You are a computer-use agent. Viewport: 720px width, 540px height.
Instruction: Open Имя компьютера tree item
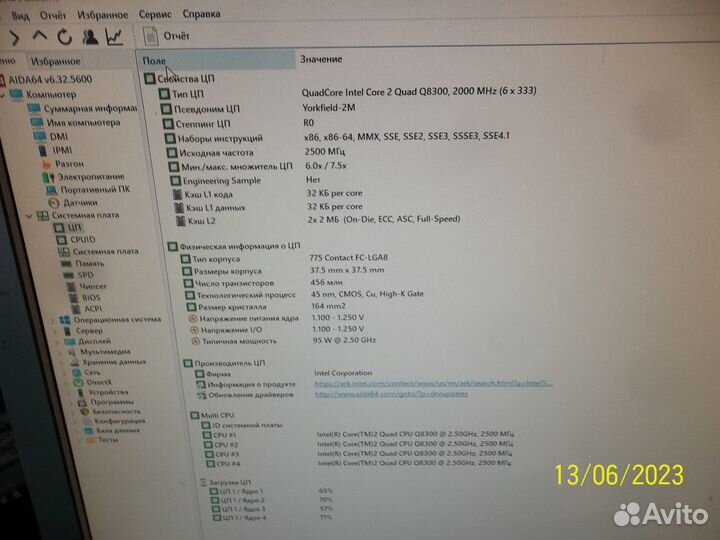click(83, 123)
